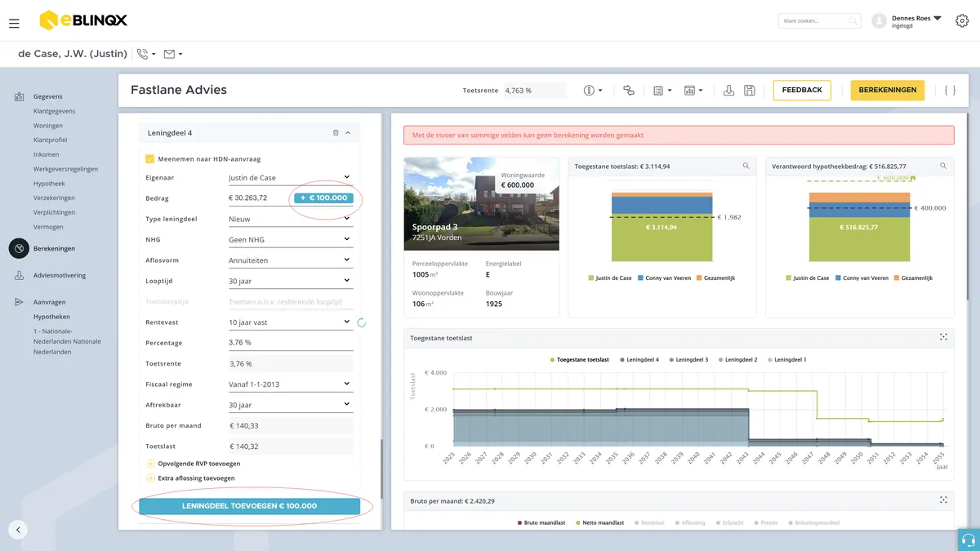Click the download icon in Fastlane toolbar
The image size is (980, 551).
pos(729,90)
